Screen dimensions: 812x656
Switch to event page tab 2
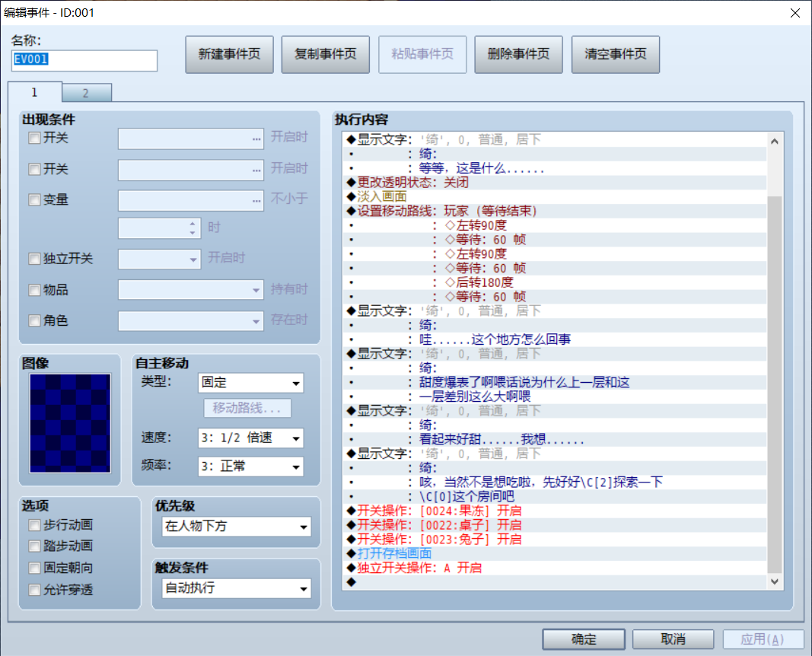[x=86, y=93]
